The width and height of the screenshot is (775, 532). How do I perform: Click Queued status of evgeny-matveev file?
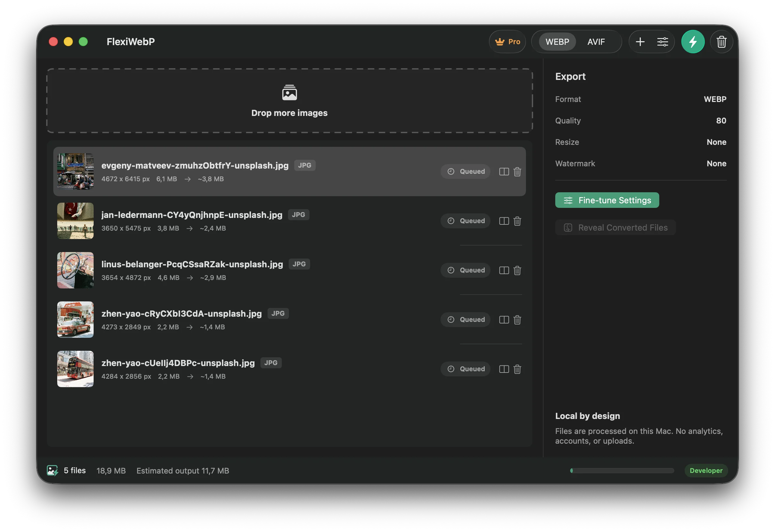pos(465,171)
